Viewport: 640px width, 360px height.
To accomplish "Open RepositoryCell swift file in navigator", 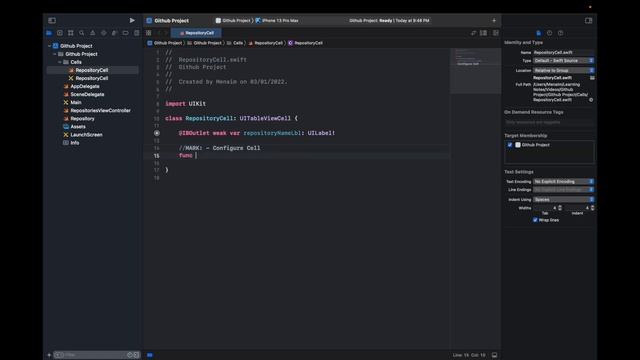I will (x=93, y=70).
